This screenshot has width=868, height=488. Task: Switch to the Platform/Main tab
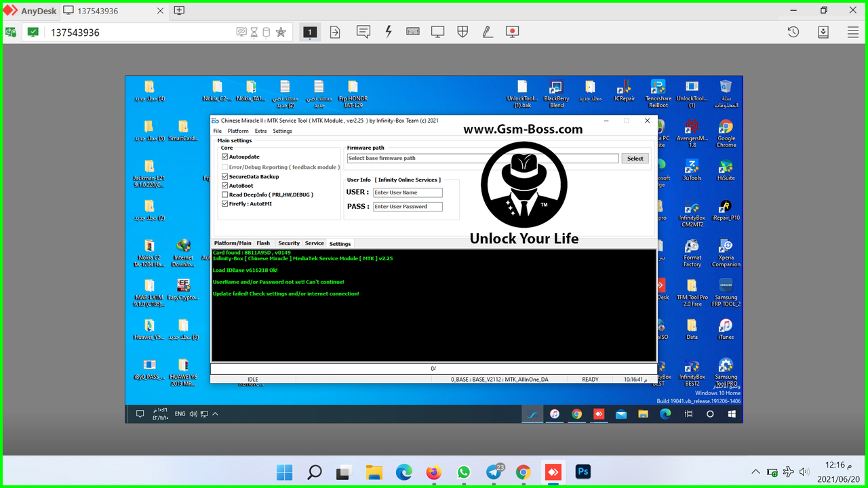233,243
